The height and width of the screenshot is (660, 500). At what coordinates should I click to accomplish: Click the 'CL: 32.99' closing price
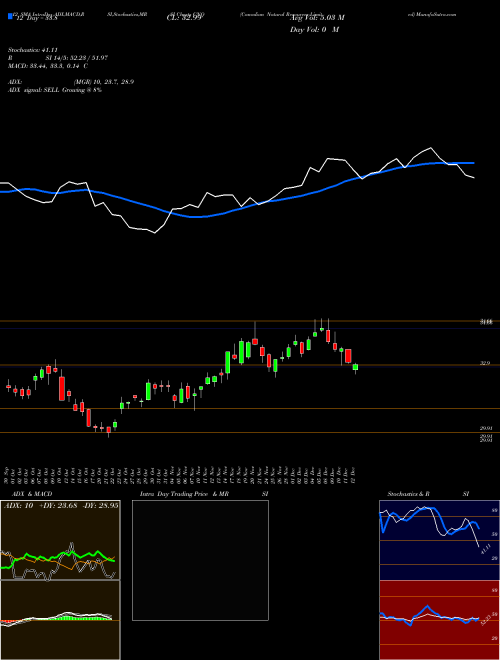tap(184, 18)
